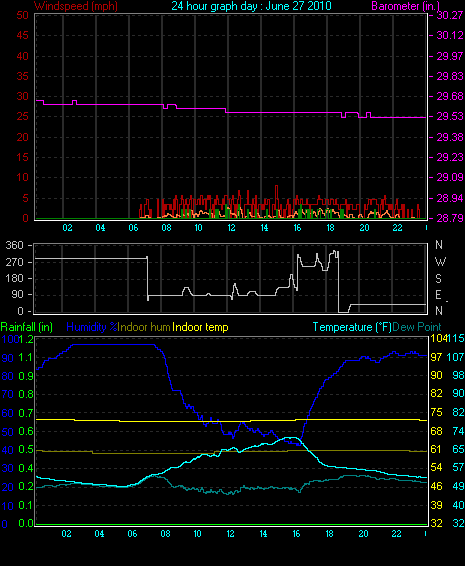Select the 29.97 barometer scale value

click(450, 56)
